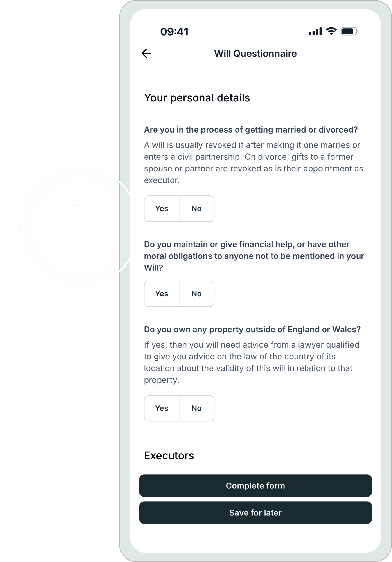The height and width of the screenshot is (562, 392).
Task: Select No for the financial help question
Action: point(196,294)
